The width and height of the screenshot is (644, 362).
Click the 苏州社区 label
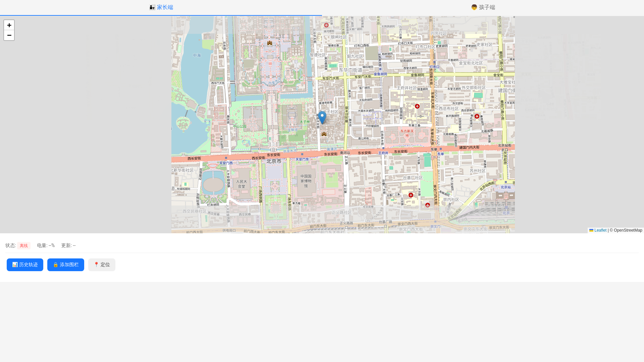[478, 171]
